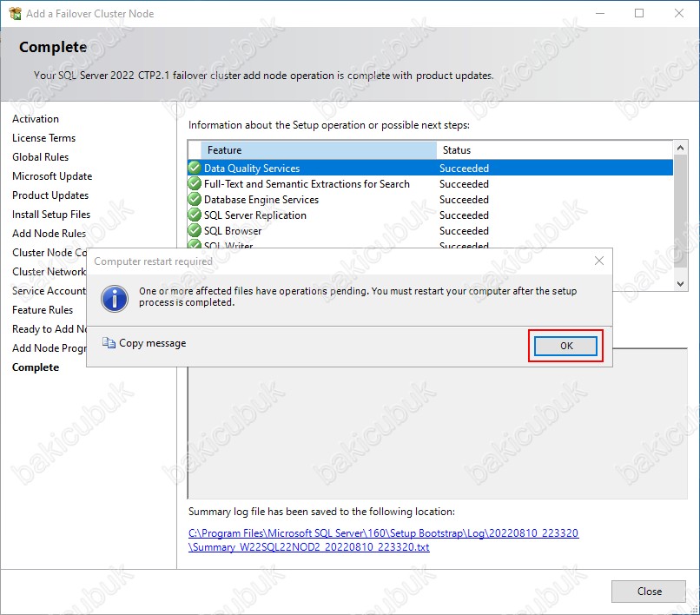Screen dimensions: 700x615
Task: Select the Feature Rules step
Action: pyautogui.click(x=43, y=310)
